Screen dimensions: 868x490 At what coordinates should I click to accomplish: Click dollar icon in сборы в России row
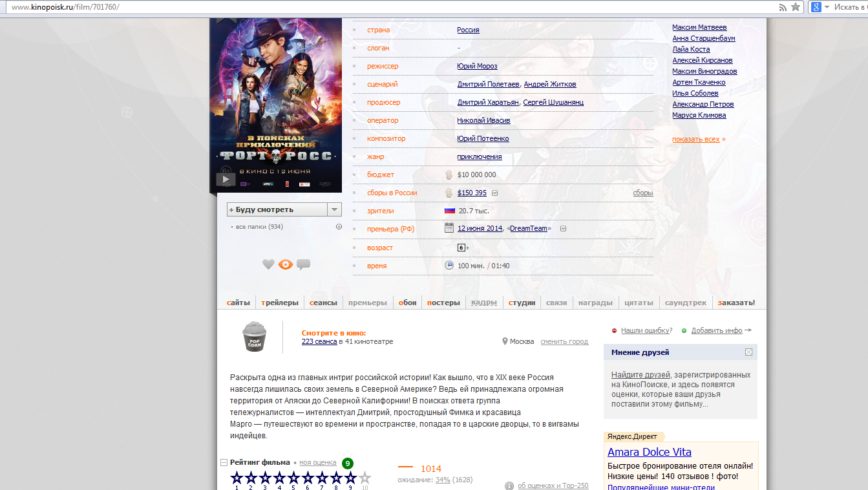[449, 193]
